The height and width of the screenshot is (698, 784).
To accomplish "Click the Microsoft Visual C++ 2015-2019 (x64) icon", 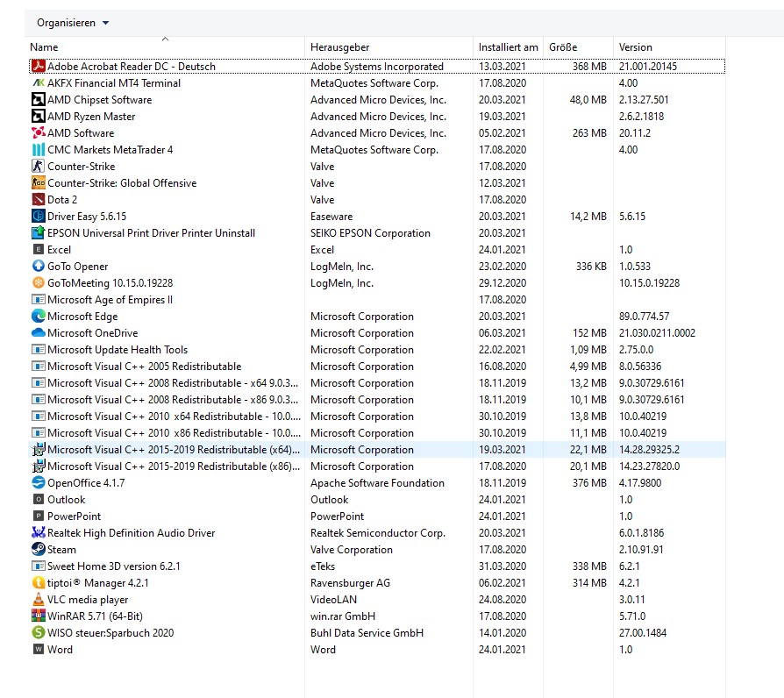I will point(38,450).
